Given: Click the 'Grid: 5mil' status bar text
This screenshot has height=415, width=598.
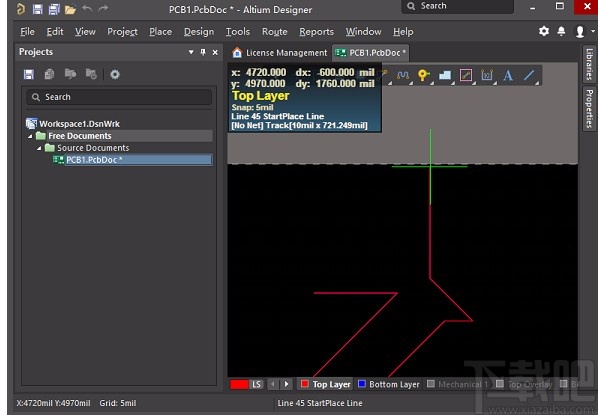Looking at the screenshot, I should [x=117, y=403].
